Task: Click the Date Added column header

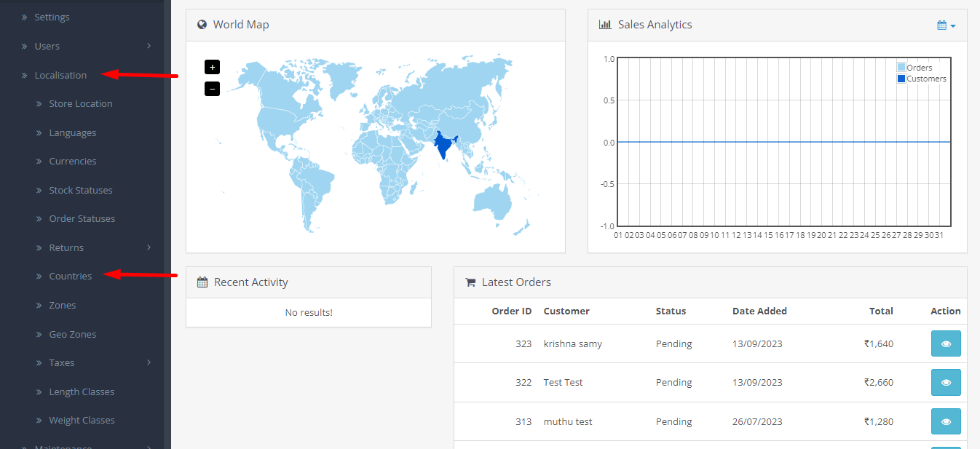Action: click(x=759, y=311)
